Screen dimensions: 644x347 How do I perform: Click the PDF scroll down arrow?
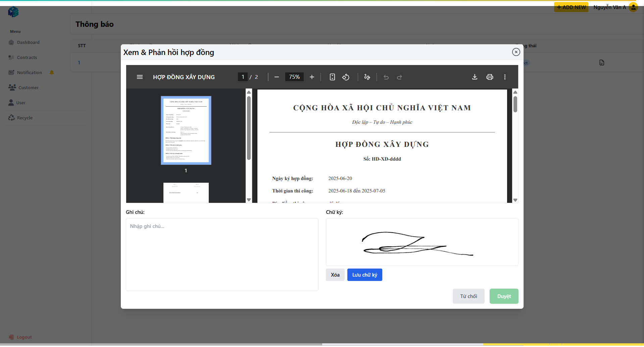[x=515, y=200]
